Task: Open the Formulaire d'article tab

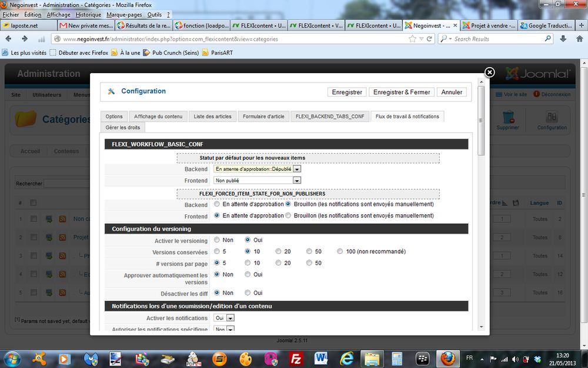Action: 263,117
